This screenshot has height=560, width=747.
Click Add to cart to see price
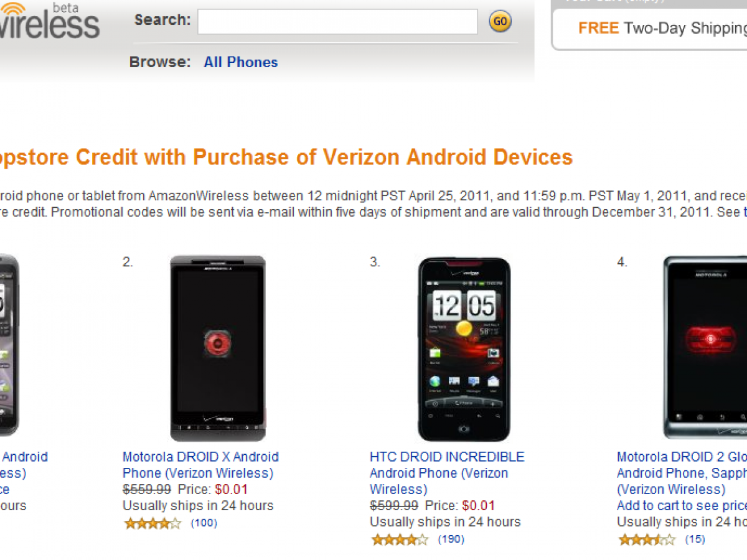682,505
